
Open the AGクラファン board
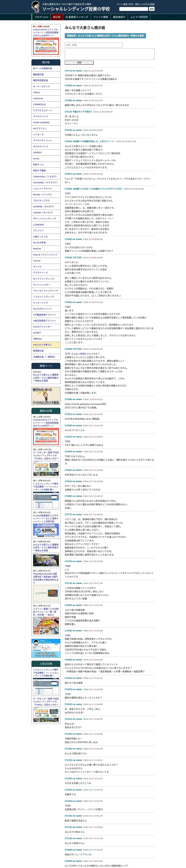click(46, 128)
